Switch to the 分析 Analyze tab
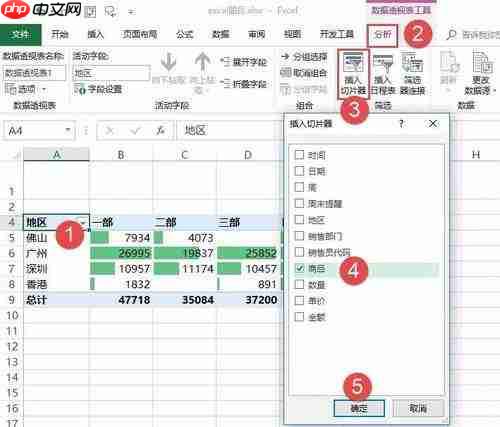This screenshot has height=427, width=500. [x=382, y=35]
